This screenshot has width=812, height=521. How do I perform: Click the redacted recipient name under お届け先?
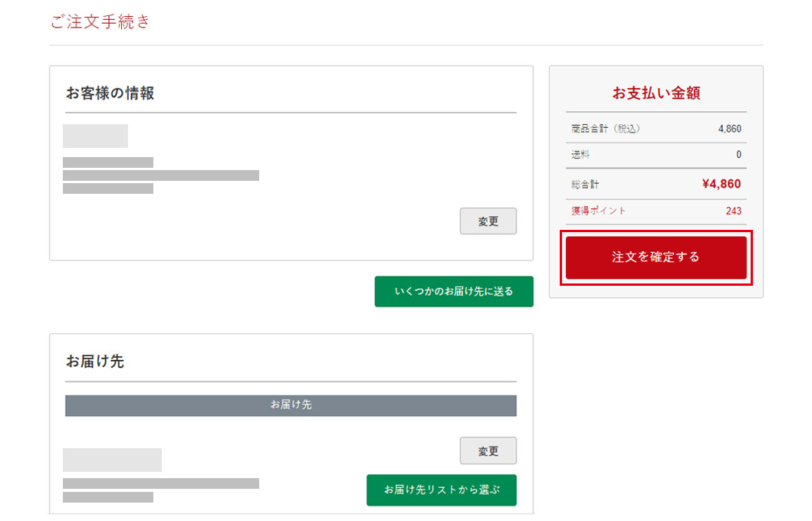[x=112, y=460]
